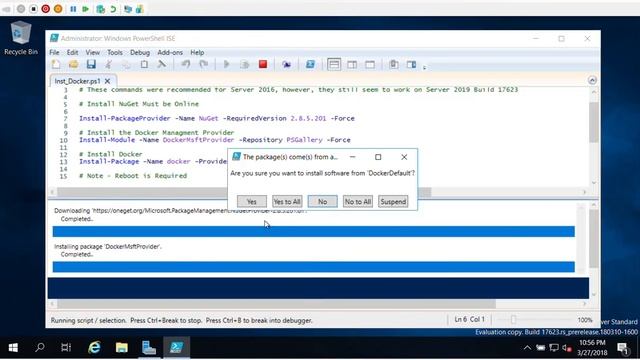
Task: Clear the console pane icon
Action: coord(162,64)
